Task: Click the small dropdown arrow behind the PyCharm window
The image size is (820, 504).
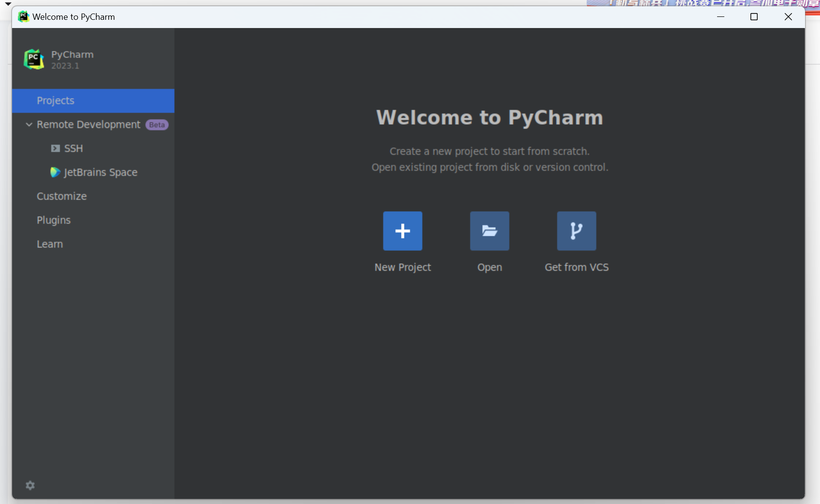Action: coord(8,4)
